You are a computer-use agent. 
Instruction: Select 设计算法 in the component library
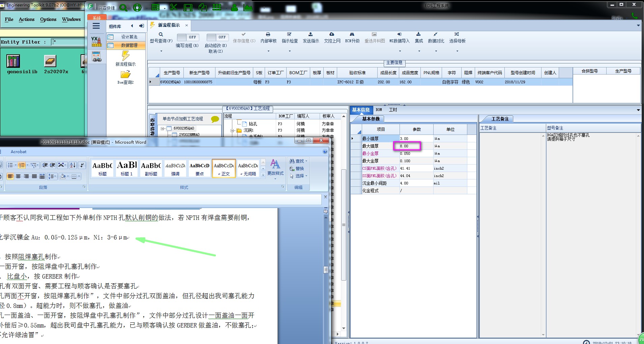click(126, 37)
